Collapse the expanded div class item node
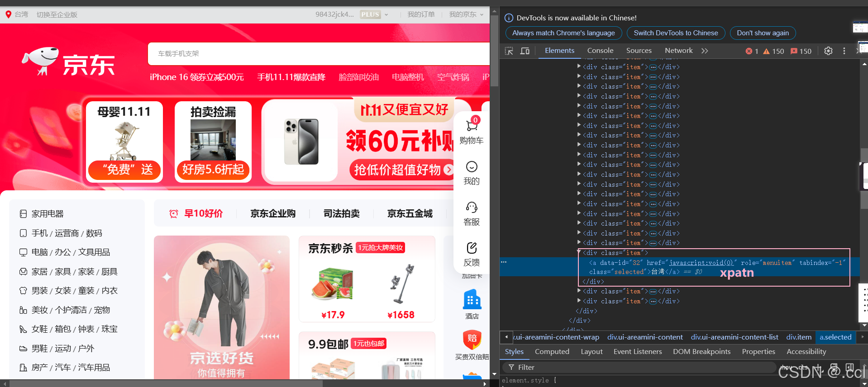This screenshot has height=387, width=868. 579,252
